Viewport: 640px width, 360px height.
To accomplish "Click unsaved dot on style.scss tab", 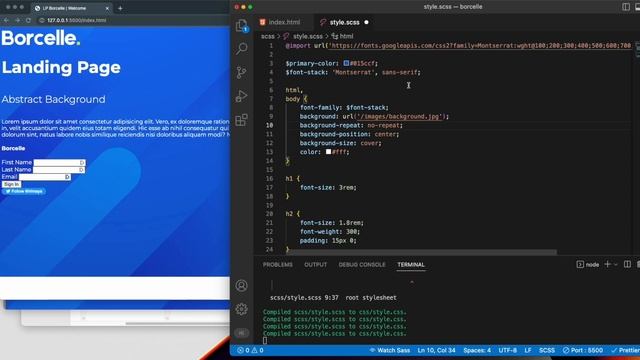I will [x=366, y=22].
